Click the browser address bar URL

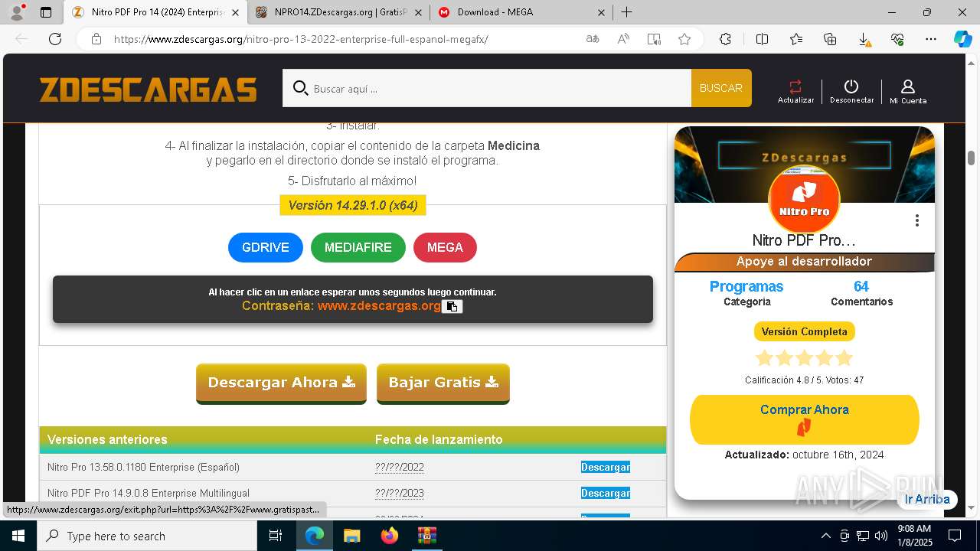(x=301, y=39)
